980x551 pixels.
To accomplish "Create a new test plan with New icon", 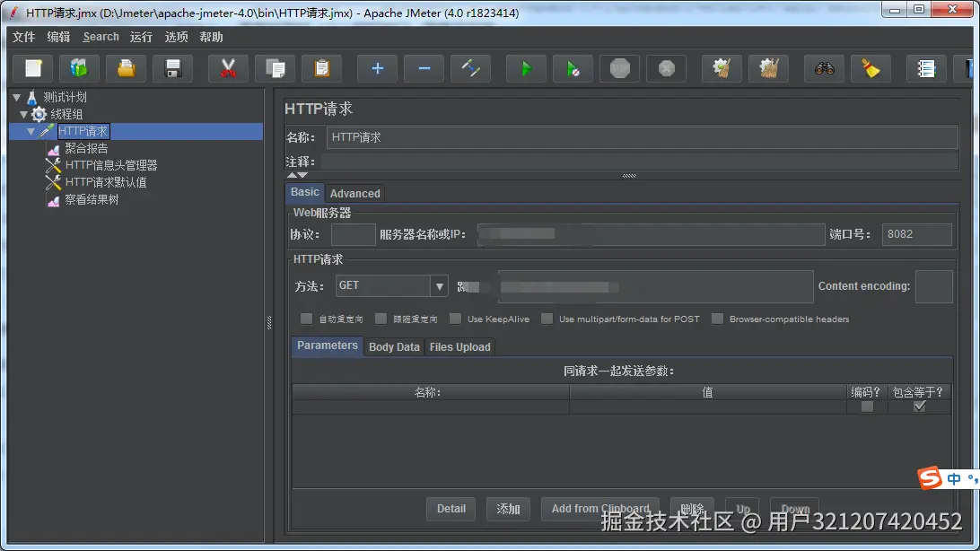I will pyautogui.click(x=34, y=68).
